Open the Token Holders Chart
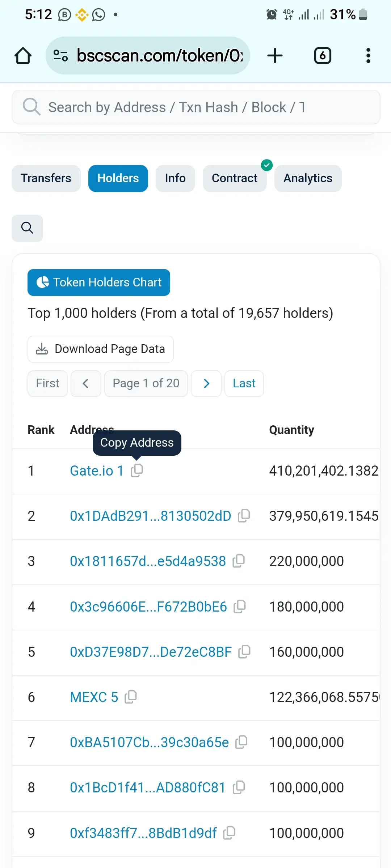 (x=99, y=282)
